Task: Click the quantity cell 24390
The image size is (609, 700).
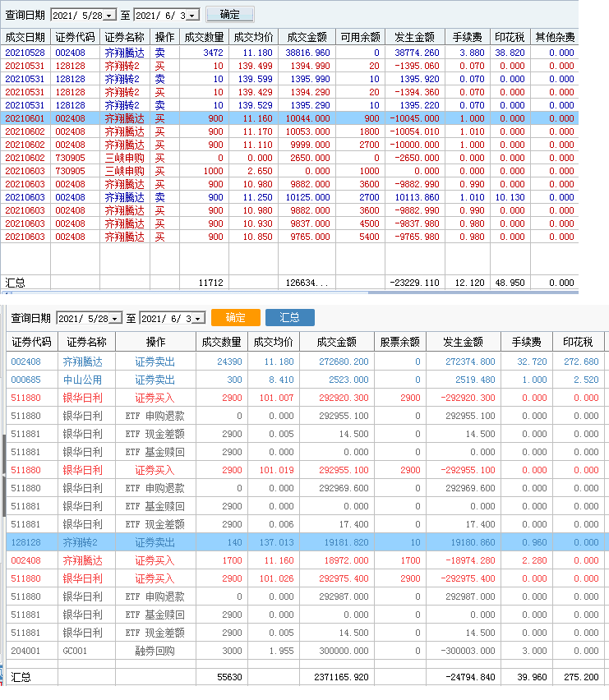Action: [229, 362]
